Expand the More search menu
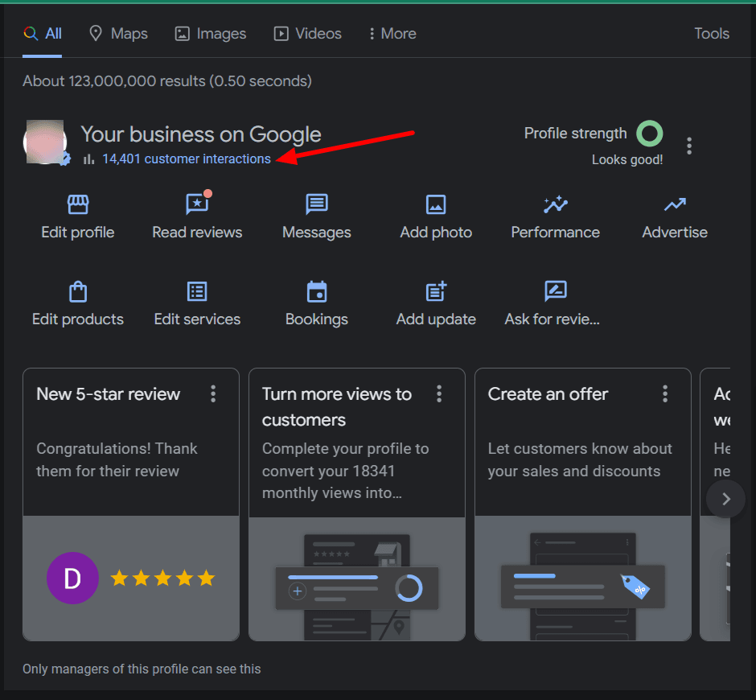756x700 pixels. pyautogui.click(x=392, y=33)
